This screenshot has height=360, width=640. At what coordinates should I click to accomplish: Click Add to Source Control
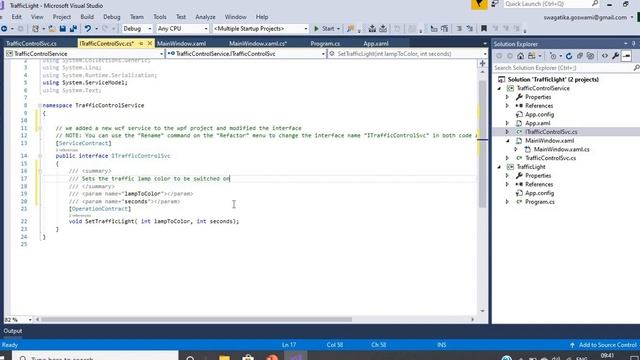pos(603,345)
